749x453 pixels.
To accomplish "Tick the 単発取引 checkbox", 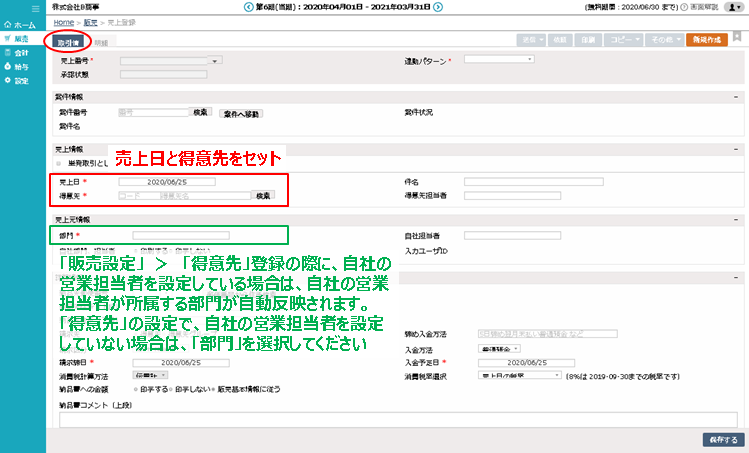I will point(59,163).
